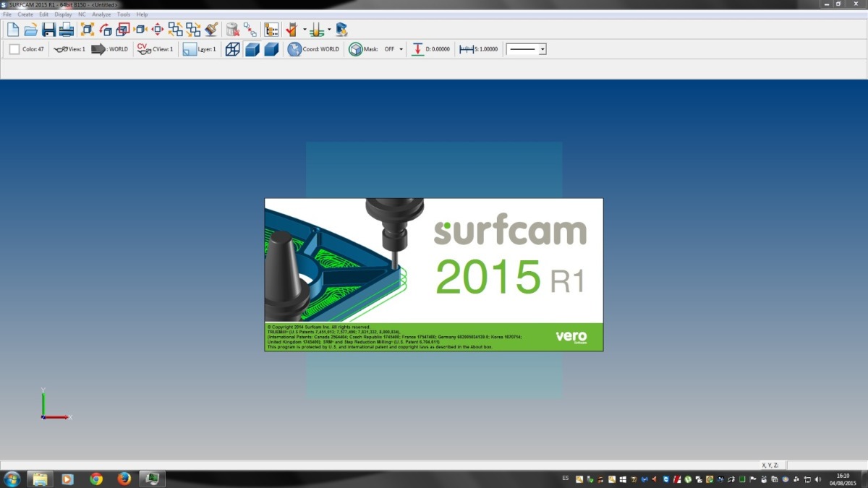Click the first cascading squares transform icon

176,30
